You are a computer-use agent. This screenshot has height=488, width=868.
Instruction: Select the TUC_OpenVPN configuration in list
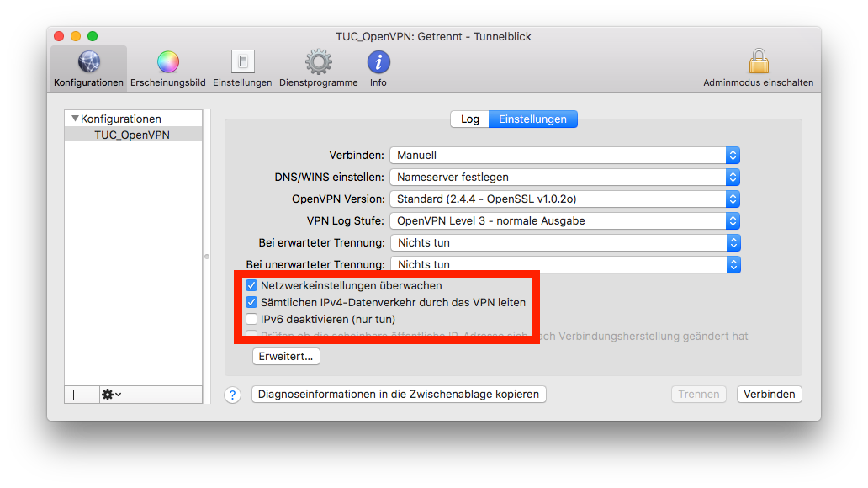click(132, 135)
